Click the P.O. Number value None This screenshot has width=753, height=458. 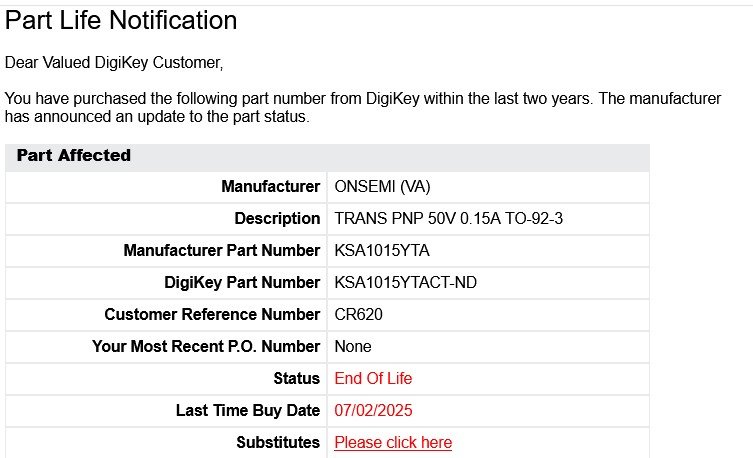[352, 346]
